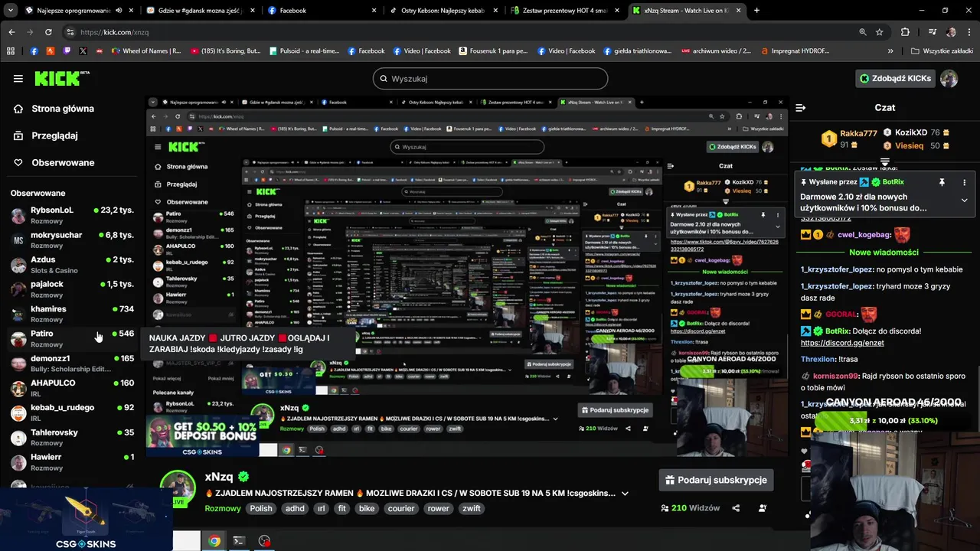
Task: Open Obserwowane heart item in sidebar
Action: coord(54,162)
